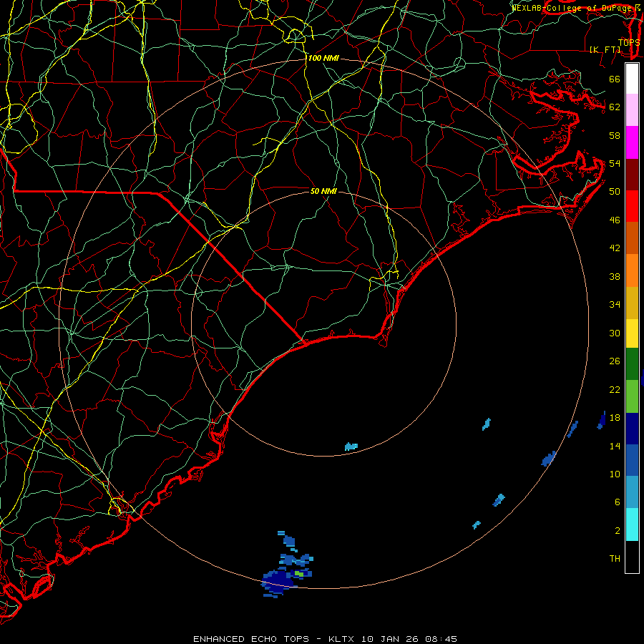This screenshot has width=644, height=644.
Task: Pick the bright red legend swatch
Action: coord(632,206)
